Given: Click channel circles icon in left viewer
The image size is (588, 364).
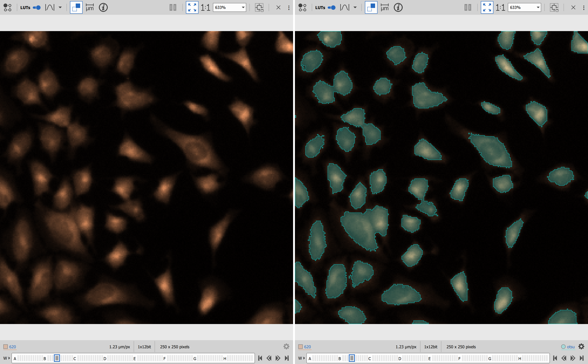Looking at the screenshot, I should pyautogui.click(x=7, y=7).
